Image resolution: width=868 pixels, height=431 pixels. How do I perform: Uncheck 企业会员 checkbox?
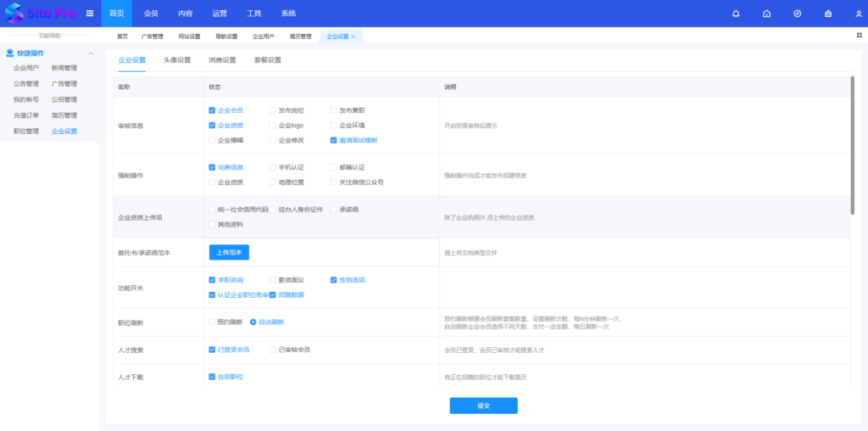212,110
